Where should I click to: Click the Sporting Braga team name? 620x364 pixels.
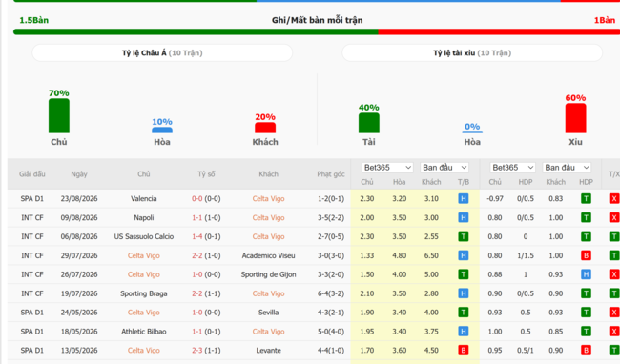pos(143,293)
